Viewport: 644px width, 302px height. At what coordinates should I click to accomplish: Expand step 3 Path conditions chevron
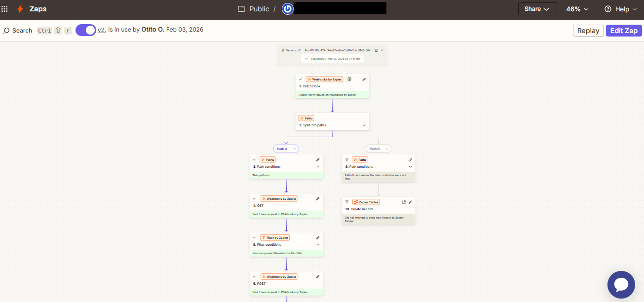[318, 167]
